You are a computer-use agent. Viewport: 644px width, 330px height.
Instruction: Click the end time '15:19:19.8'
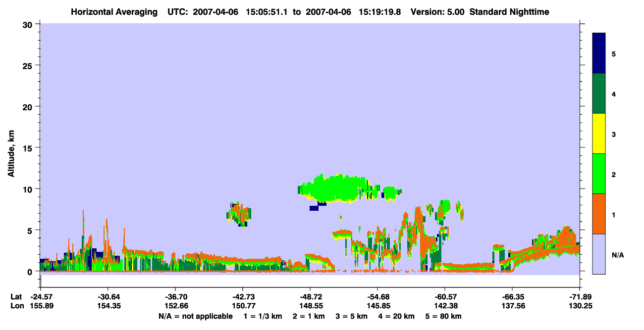point(379,11)
